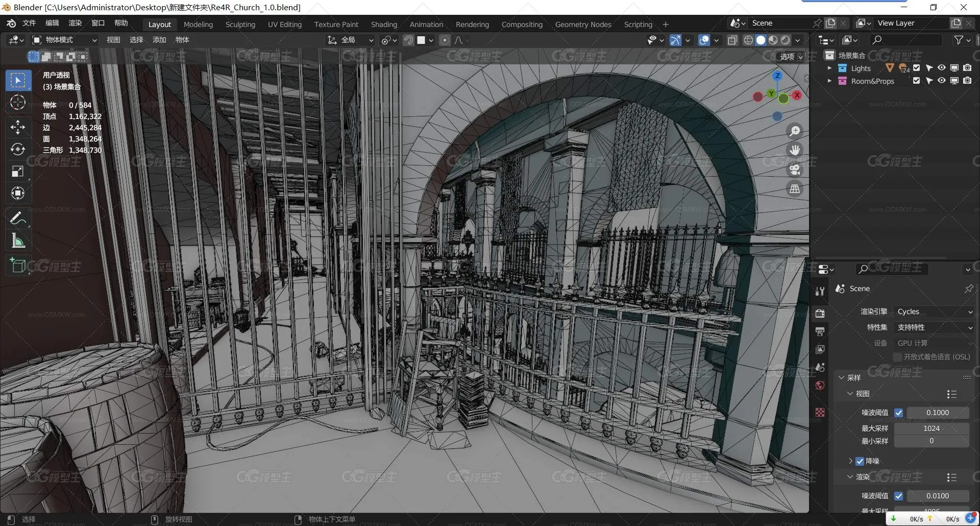Viewport: 980px width, 526px height.
Task: Toggle snapping magnet in viewport header
Action: tap(408, 40)
